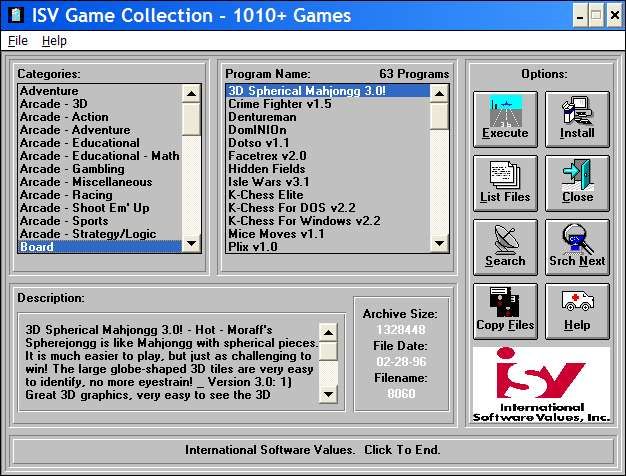Click down arrow of Program Name scrollbar
Screen dimensions: 626x476
[439, 243]
